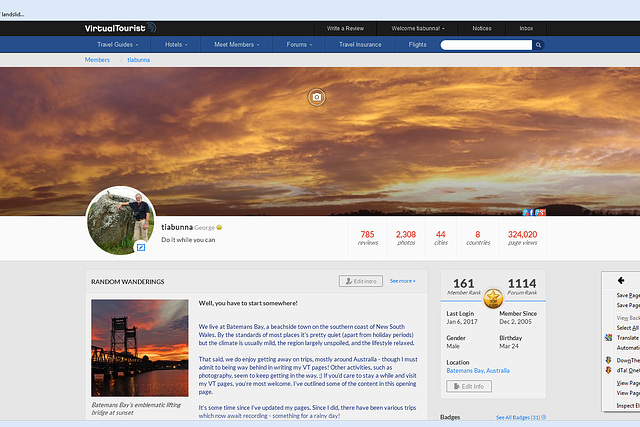Image resolution: width=640 pixels, height=427 pixels.
Task: Click the Edit Info button
Action: (469, 386)
